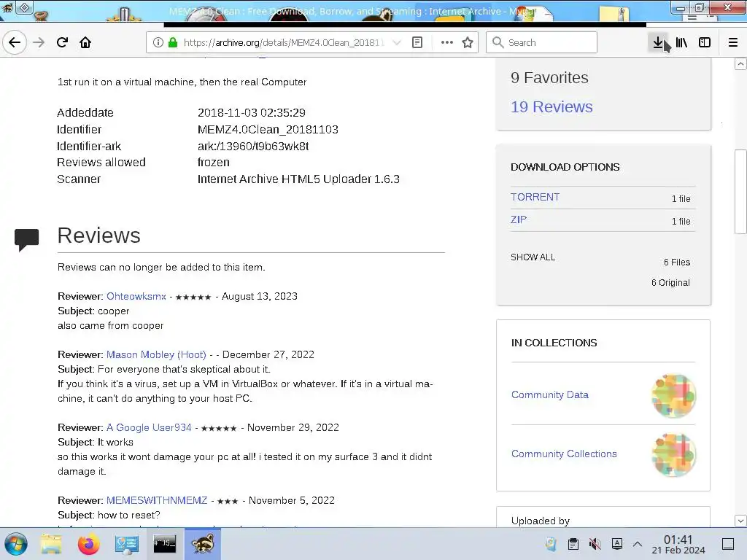Open the library bookshelf icon

(x=681, y=42)
